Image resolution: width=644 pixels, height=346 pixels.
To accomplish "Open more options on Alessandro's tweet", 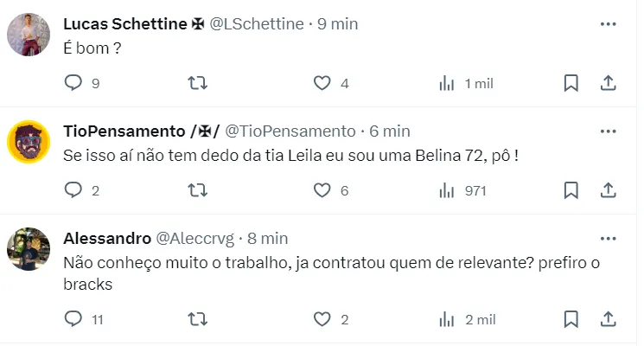I will [608, 237].
